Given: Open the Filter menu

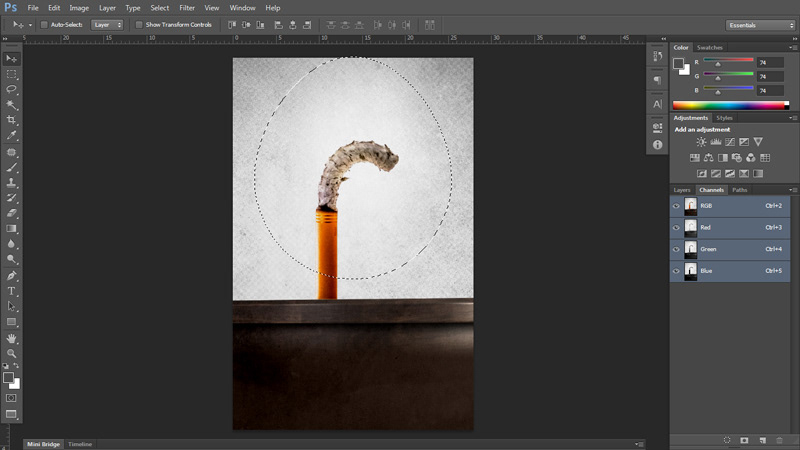Looking at the screenshot, I should point(187,7).
